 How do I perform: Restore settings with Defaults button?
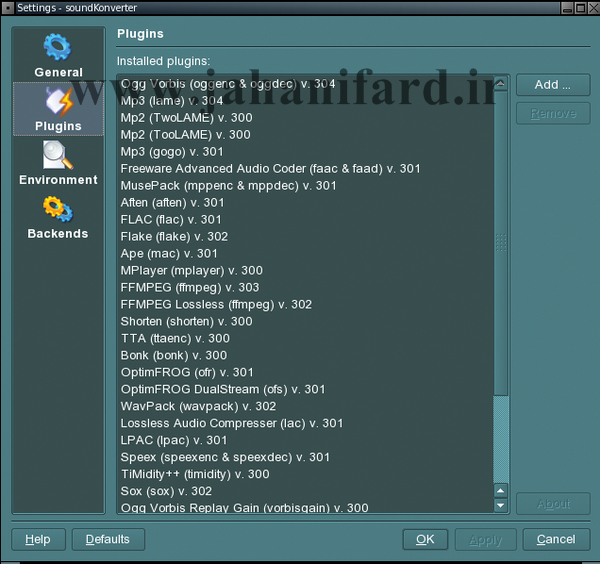108,539
